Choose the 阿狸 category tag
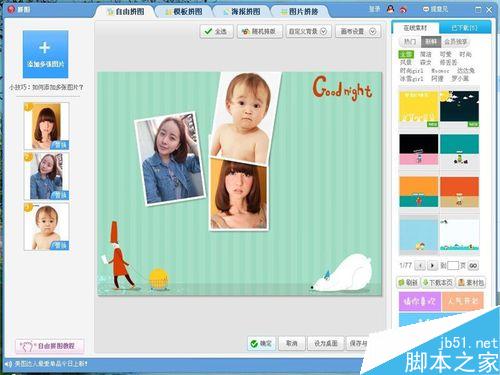 (x=437, y=79)
